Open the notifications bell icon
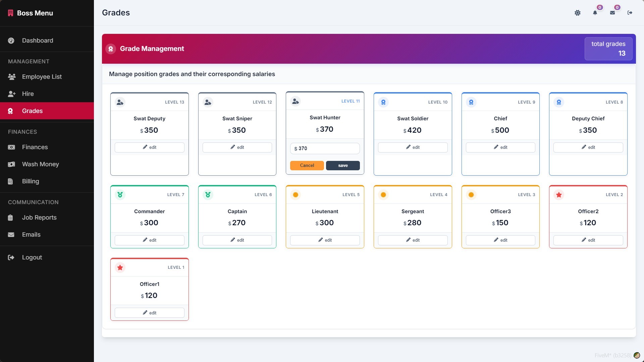Screen dimensions: 644x362 pyautogui.click(x=595, y=13)
